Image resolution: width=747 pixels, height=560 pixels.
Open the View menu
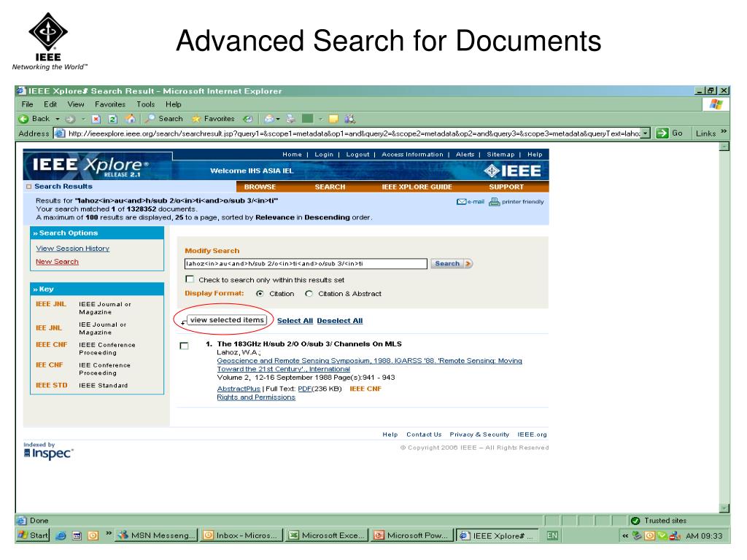[x=76, y=104]
